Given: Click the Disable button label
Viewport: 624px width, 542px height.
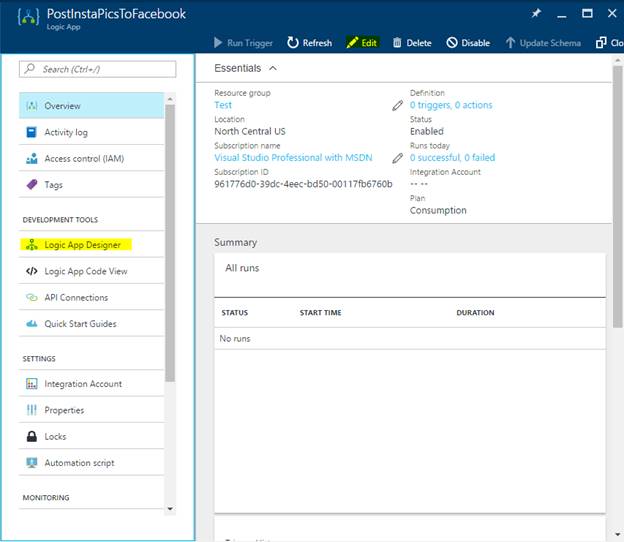Looking at the screenshot, I should [x=476, y=43].
